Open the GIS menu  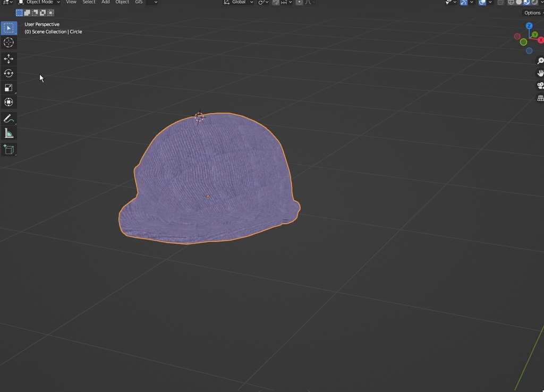tap(139, 2)
